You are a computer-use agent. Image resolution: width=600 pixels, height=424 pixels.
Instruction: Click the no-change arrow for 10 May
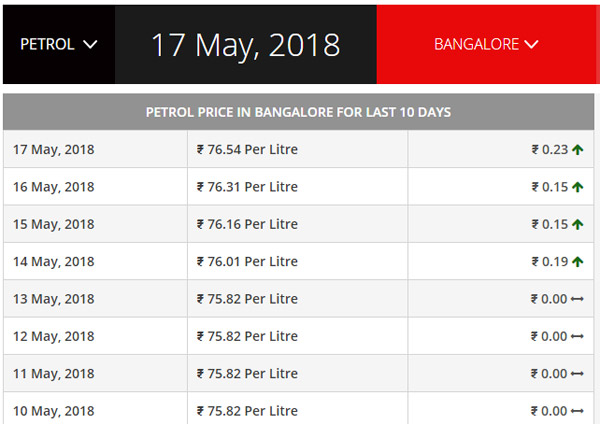tap(577, 411)
